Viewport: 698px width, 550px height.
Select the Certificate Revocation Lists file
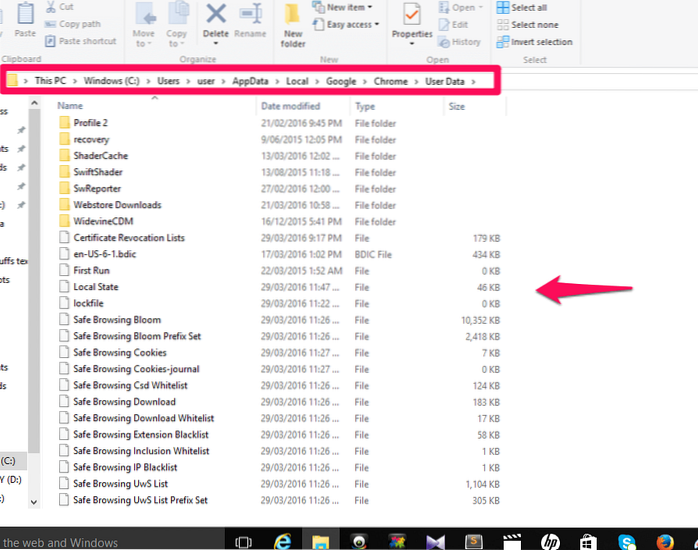[x=129, y=238]
